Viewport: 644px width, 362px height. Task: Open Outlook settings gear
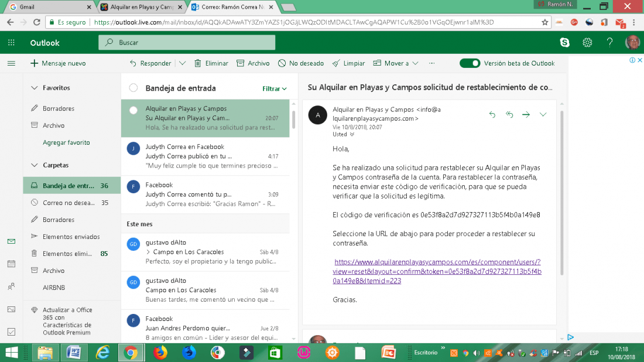(587, 42)
